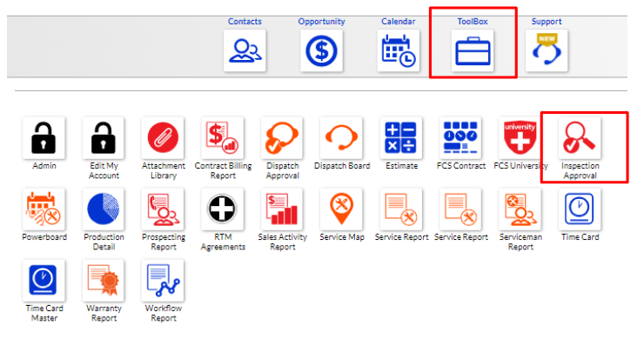
Task: Click the RTM Agreements label text
Action: 223,242
